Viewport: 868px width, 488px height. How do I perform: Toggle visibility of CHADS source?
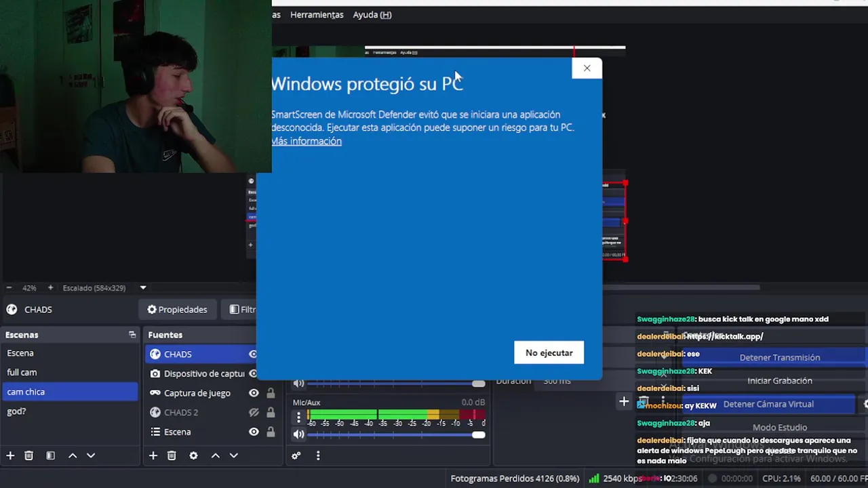pyautogui.click(x=253, y=354)
